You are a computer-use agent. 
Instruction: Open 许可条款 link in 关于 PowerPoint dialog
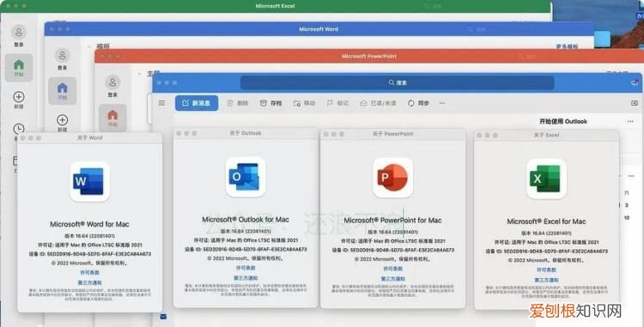pyautogui.click(x=392, y=269)
